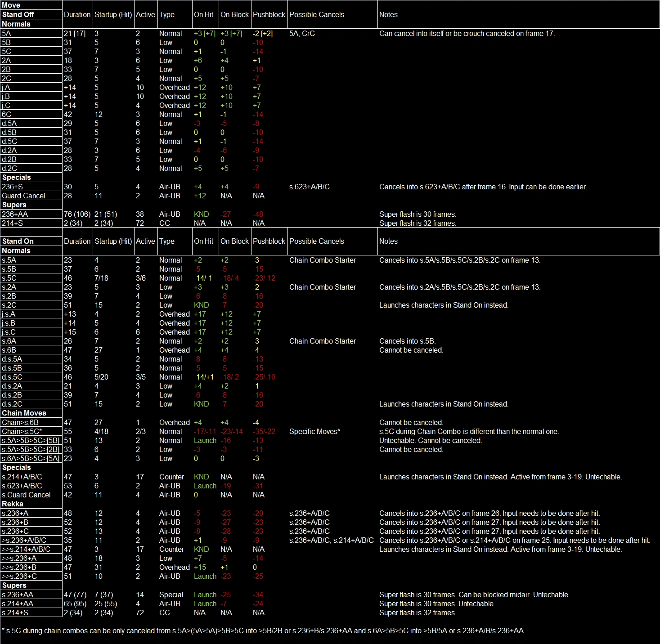Click the "-35/-22" pushblock value

tap(264, 431)
